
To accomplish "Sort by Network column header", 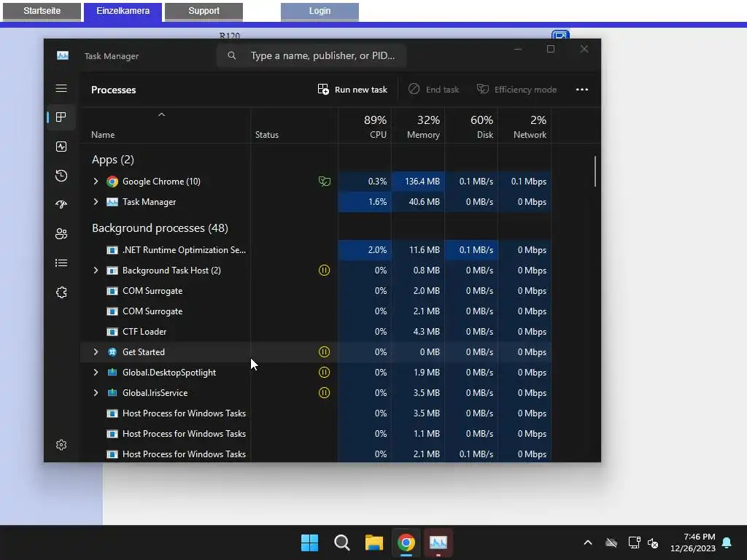I will (x=525, y=126).
